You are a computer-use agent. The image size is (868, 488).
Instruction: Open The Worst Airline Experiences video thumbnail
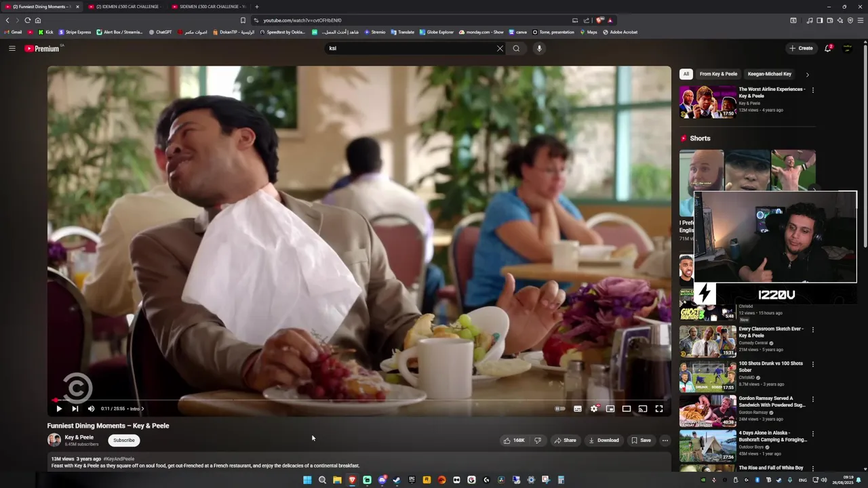point(708,102)
